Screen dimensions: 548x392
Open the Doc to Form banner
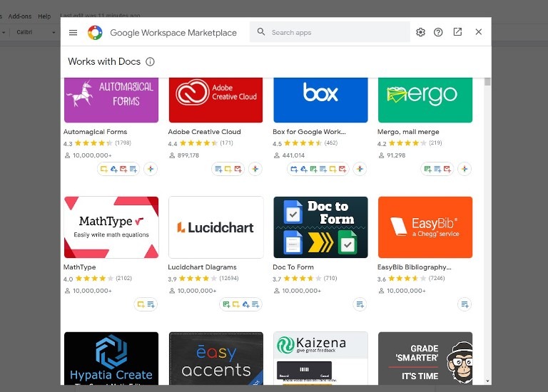(320, 227)
